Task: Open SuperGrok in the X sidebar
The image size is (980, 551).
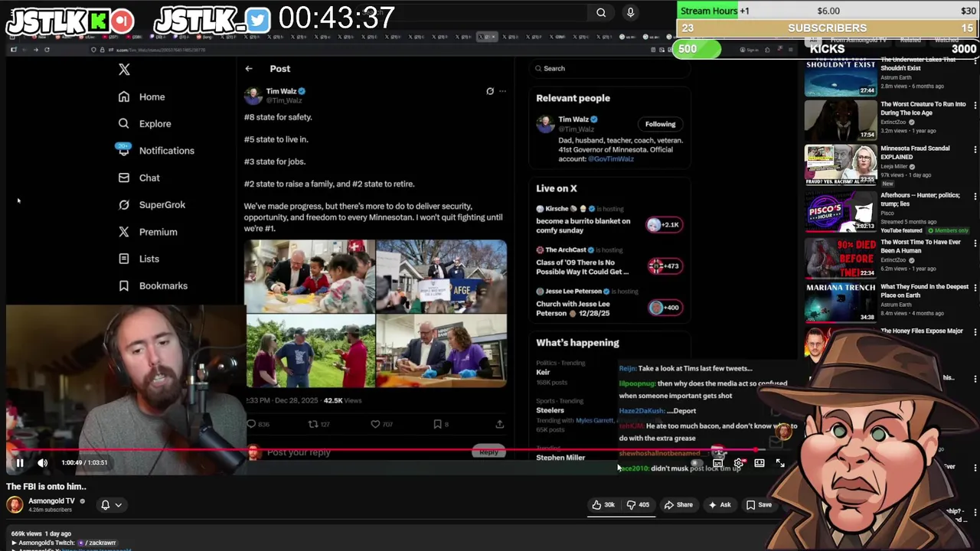Action: (152, 204)
